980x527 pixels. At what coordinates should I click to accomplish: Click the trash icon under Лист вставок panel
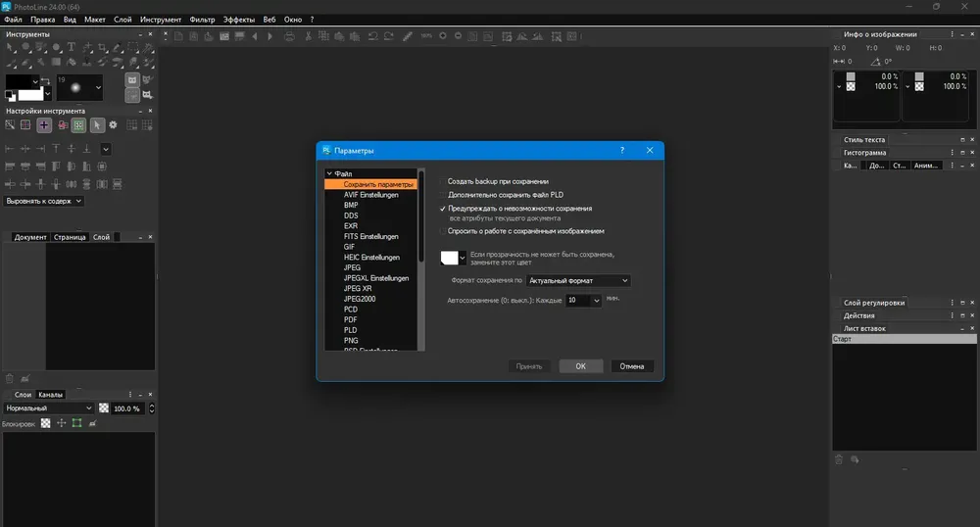(x=839, y=459)
